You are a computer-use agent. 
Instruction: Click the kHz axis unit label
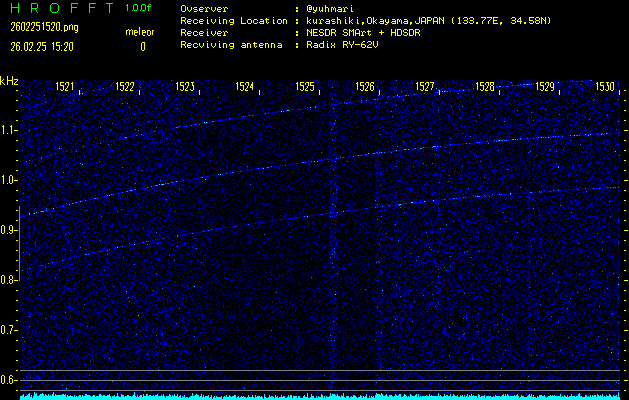point(9,80)
